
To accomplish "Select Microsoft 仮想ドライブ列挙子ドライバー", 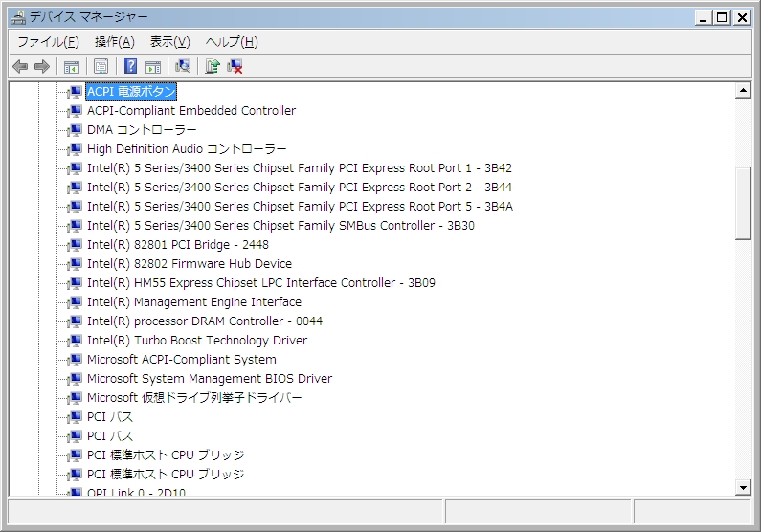I will tap(194, 398).
